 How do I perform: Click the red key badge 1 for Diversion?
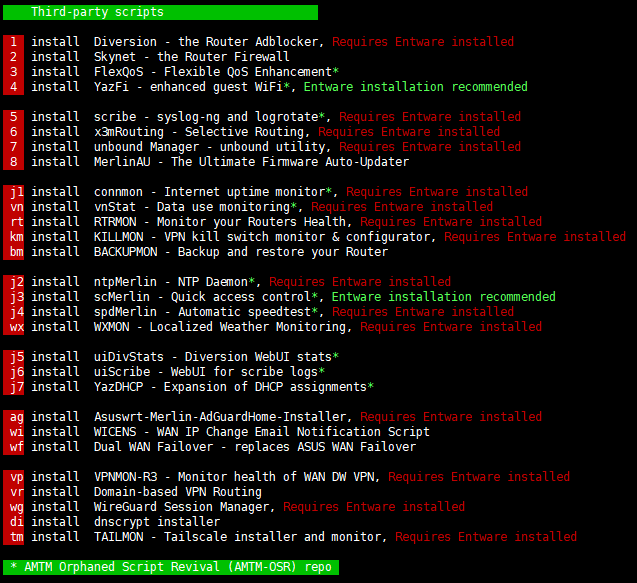(13, 42)
